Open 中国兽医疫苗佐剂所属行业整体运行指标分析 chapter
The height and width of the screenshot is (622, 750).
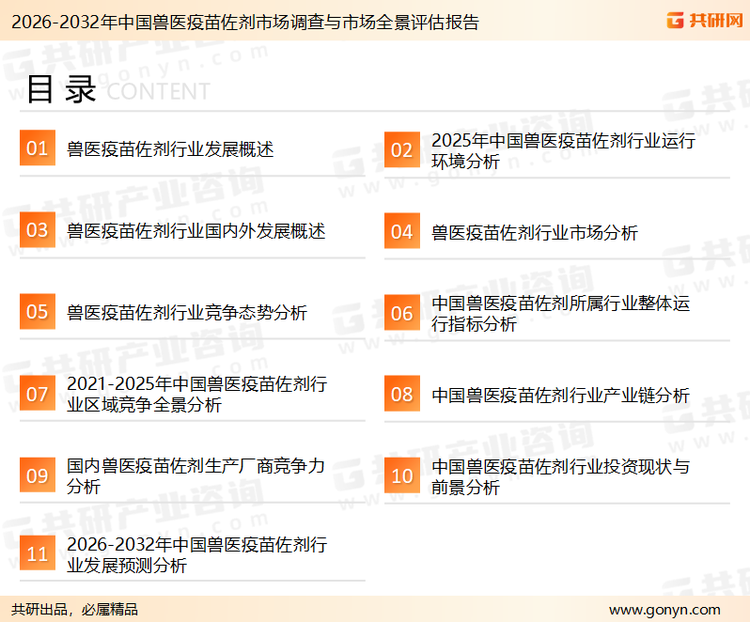[x=561, y=314]
